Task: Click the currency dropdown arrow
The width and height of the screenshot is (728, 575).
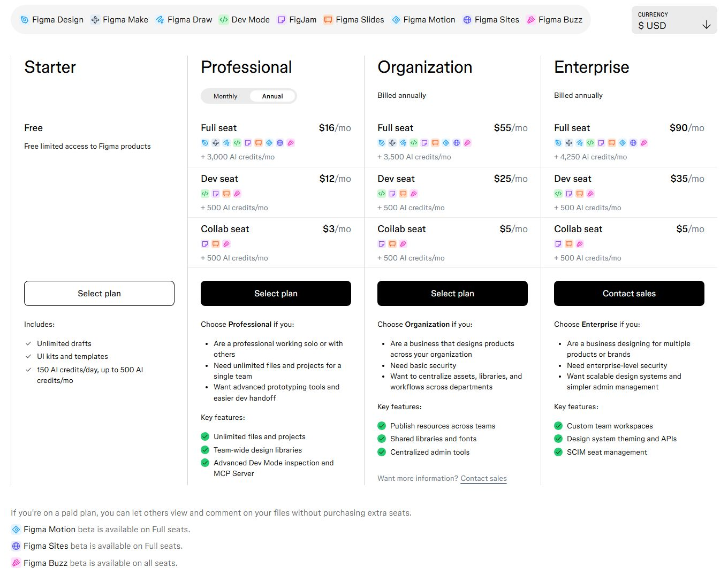Action: click(707, 25)
